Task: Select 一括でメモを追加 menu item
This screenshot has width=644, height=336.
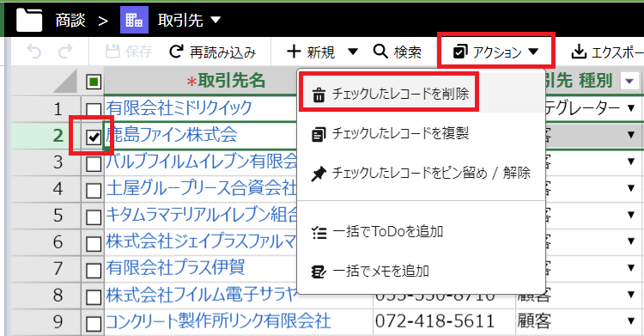Action: (x=421, y=271)
